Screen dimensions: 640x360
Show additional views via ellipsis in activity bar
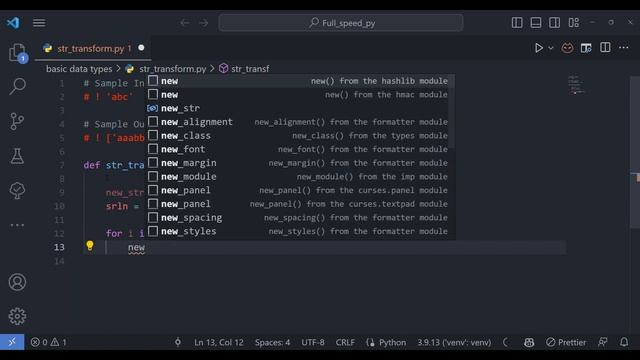pyautogui.click(x=17, y=225)
